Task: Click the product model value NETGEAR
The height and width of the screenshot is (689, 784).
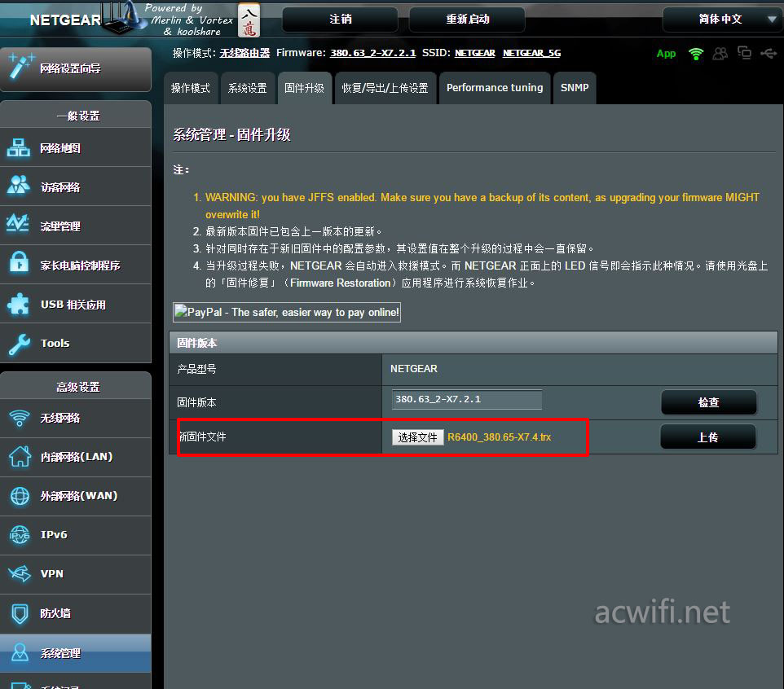Action: pos(414,369)
